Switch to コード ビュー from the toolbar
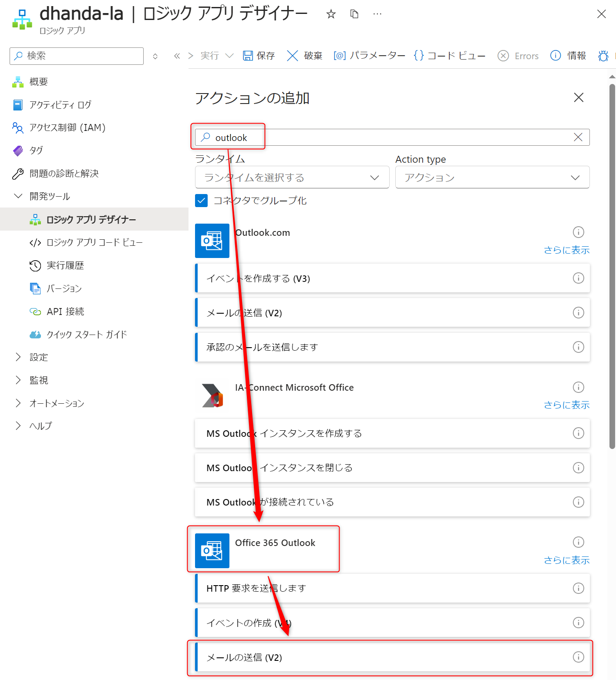This screenshot has width=616, height=680. point(449,56)
